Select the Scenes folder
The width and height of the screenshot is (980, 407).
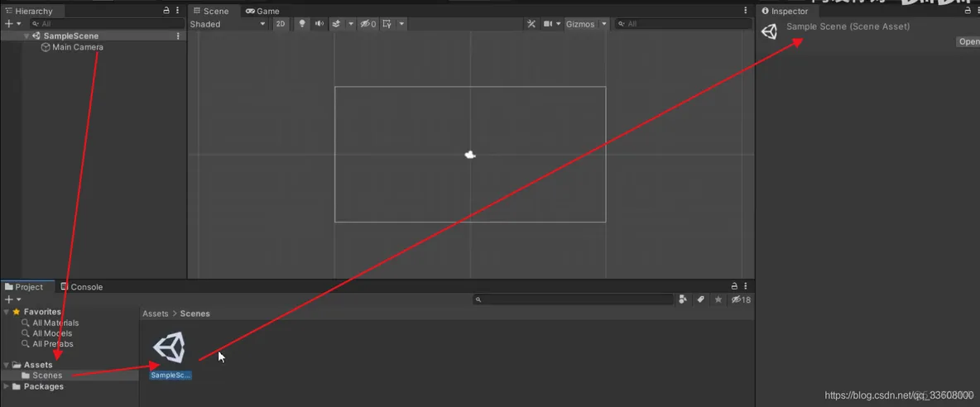pos(47,376)
